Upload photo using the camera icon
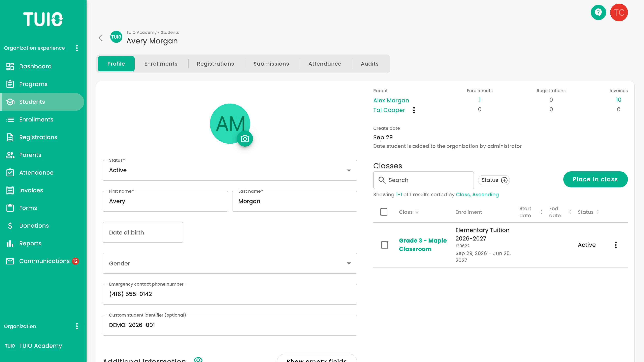The height and width of the screenshot is (362, 644). coord(245,139)
